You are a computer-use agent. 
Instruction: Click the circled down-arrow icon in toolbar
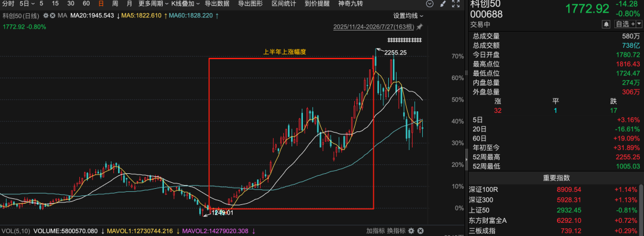pos(430,4)
